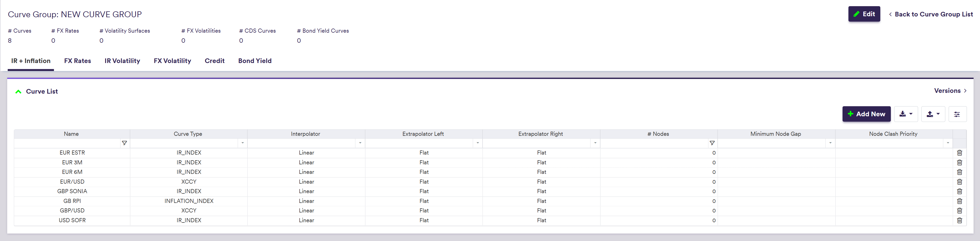Click the Name column filter funnel icon
This screenshot has width=980, height=241.
pyautogui.click(x=124, y=143)
